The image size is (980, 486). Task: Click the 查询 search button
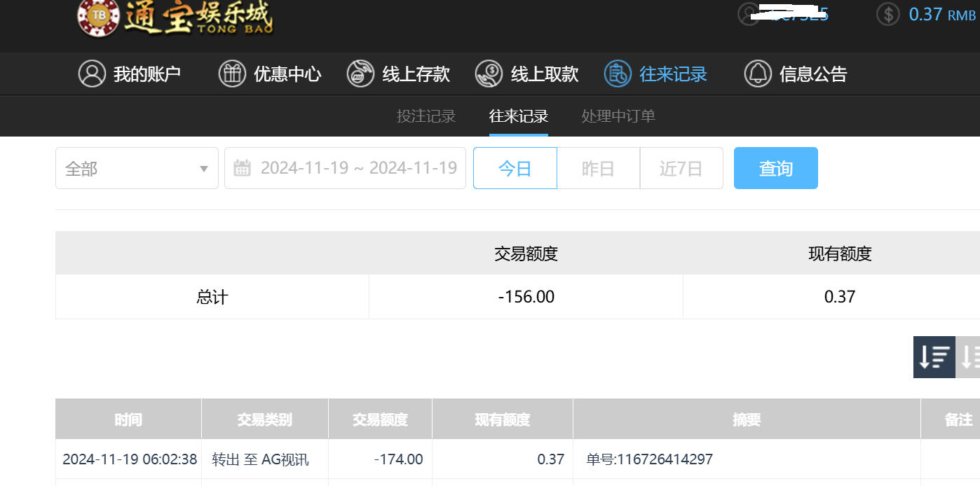(x=776, y=168)
